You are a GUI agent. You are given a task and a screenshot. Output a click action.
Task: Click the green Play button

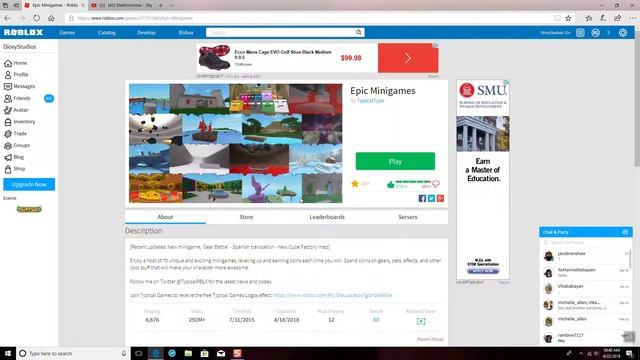[x=395, y=161]
